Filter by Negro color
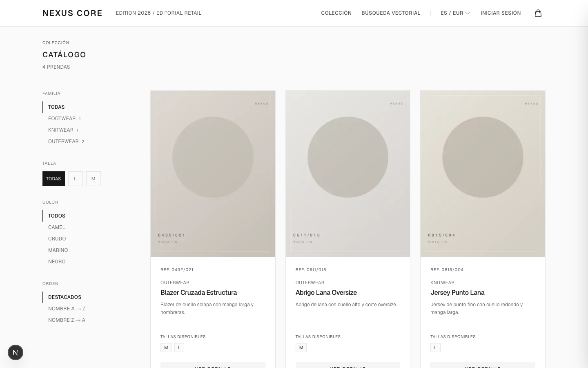The image size is (588, 368). (x=57, y=262)
